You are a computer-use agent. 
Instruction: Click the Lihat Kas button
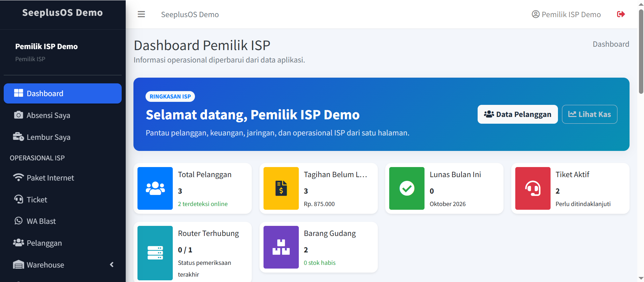point(590,114)
